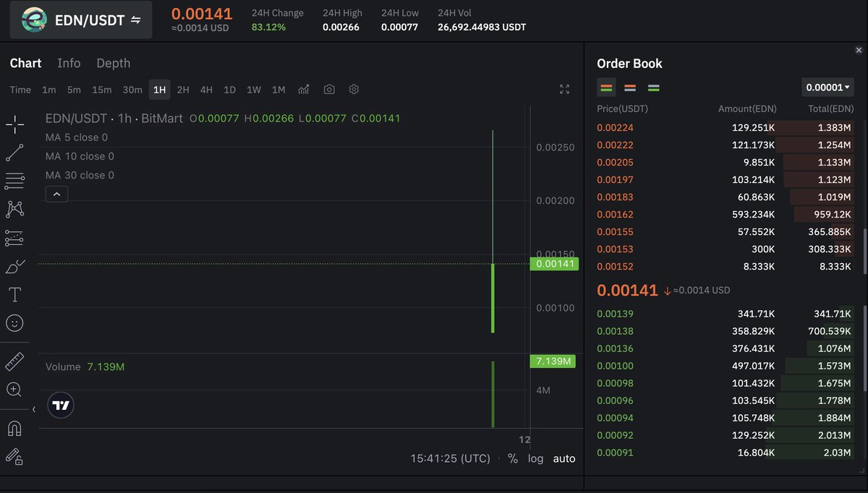Image resolution: width=868 pixels, height=493 pixels.
Task: Open chart settings gear
Action: [x=354, y=90]
